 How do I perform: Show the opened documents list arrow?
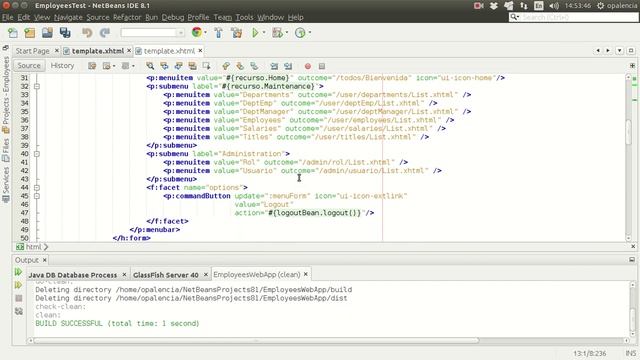click(x=620, y=51)
